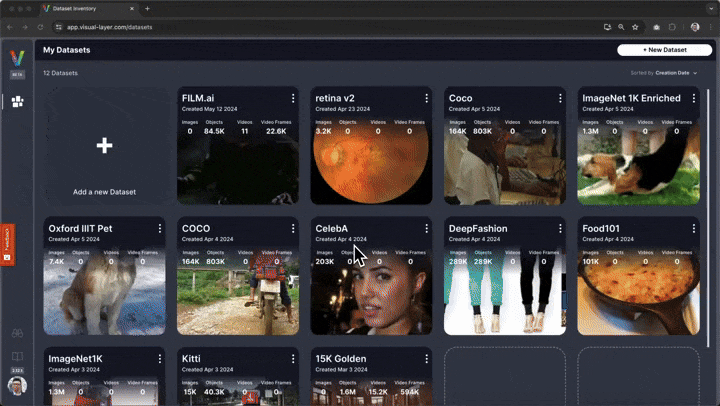
Task: Open the Coco card three-dot menu
Action: point(560,98)
